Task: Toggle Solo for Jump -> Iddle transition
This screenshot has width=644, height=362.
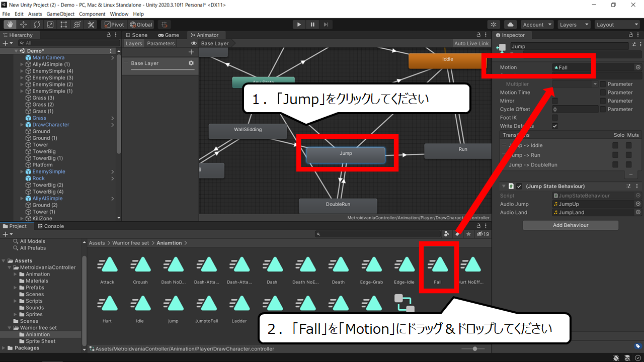Action: click(x=615, y=145)
